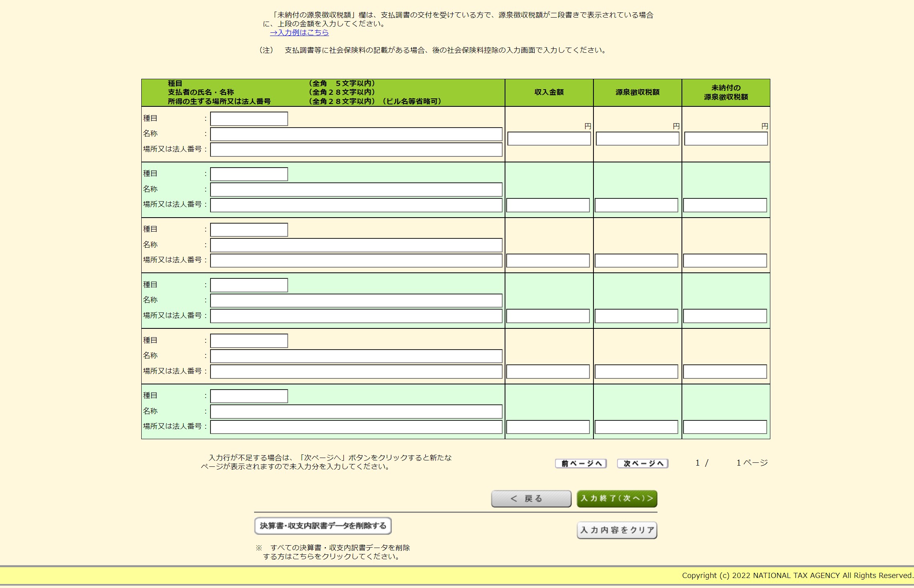Focus the fifth row 源泉徴収税額 field
914x588 pixels.
click(x=636, y=372)
